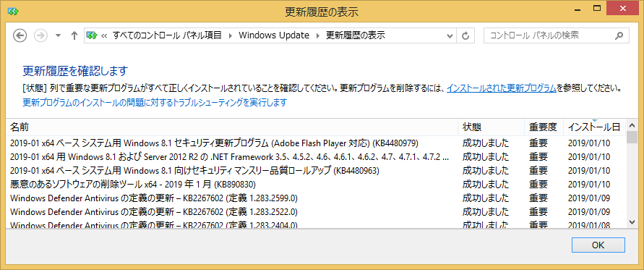Select the .NET Framework 3.5 update row

[x=317, y=157]
